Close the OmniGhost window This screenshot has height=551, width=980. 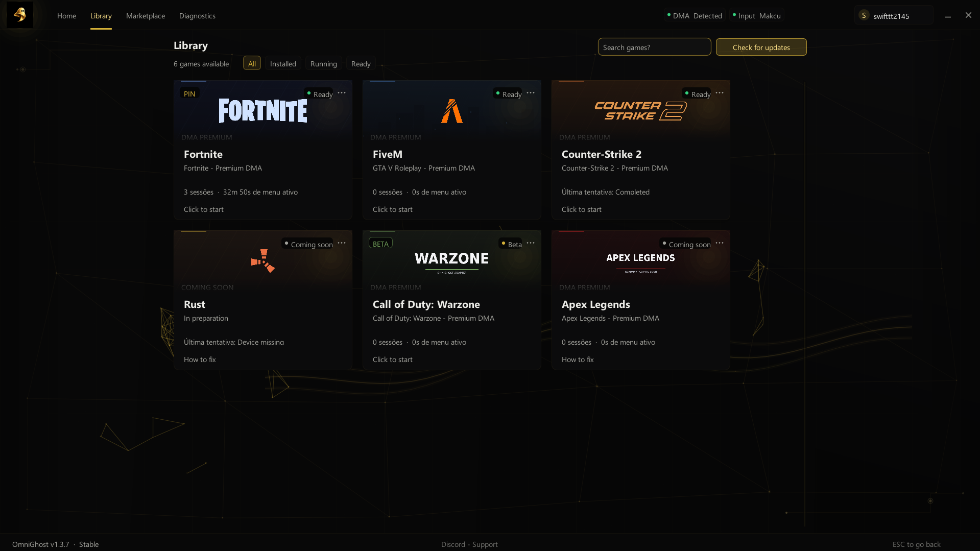point(968,15)
